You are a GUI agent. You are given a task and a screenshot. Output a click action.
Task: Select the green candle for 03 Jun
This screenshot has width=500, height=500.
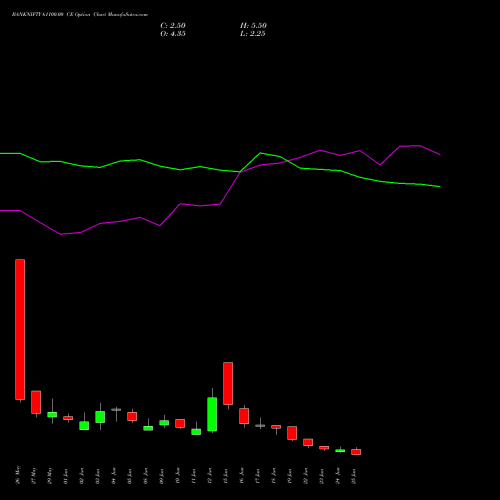[100, 417]
